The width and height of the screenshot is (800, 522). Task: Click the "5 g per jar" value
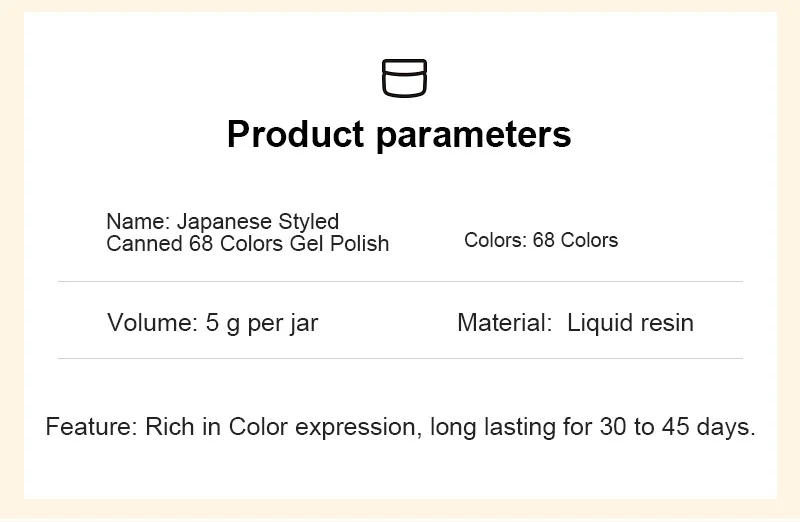[x=262, y=322]
